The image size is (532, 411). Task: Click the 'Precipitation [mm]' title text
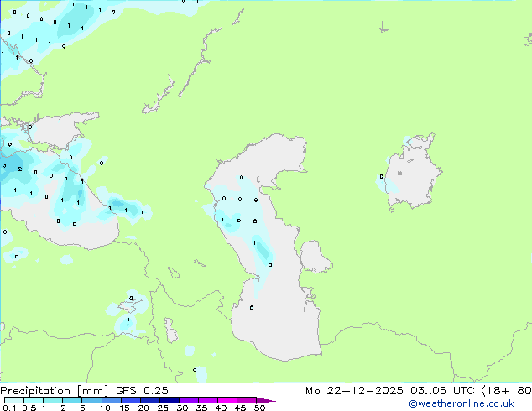[x=54, y=391]
